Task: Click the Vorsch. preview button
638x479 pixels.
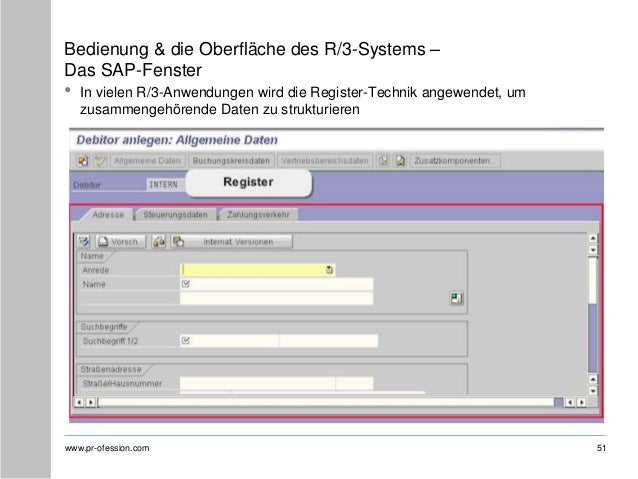Action: click(120, 241)
